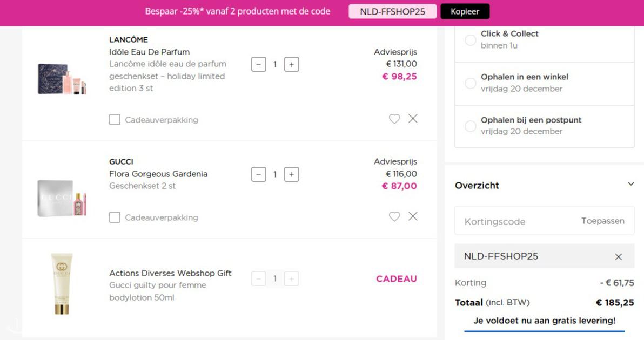
Task: Enable Cadeauverpakking for Lancôme Idôle
Action: [115, 120]
